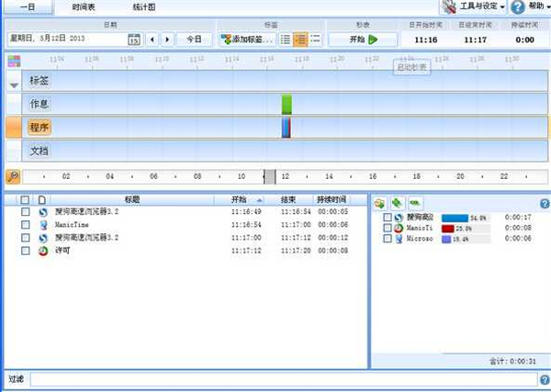Check the box for ManicTime 11:16:54 row
The width and height of the screenshot is (551, 392).
click(26, 224)
